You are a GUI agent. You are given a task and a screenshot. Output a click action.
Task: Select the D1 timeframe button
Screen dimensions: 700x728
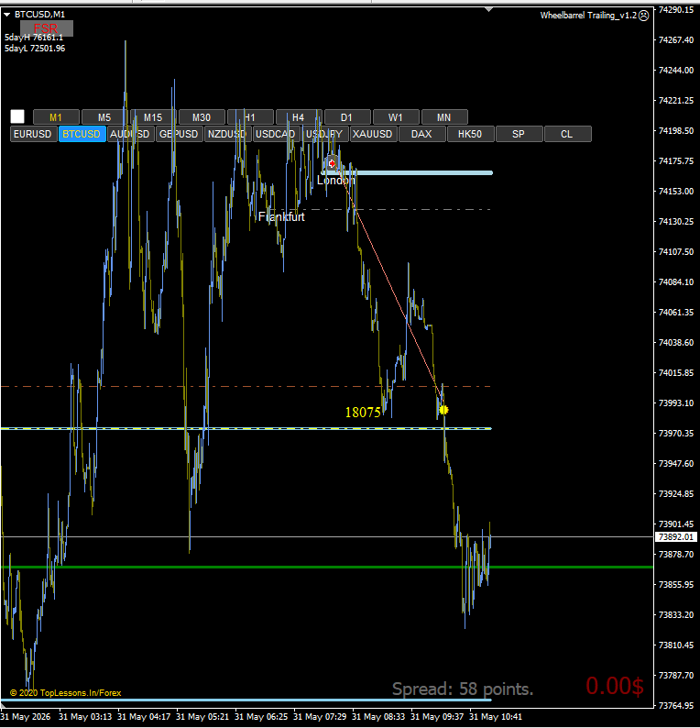pos(347,117)
